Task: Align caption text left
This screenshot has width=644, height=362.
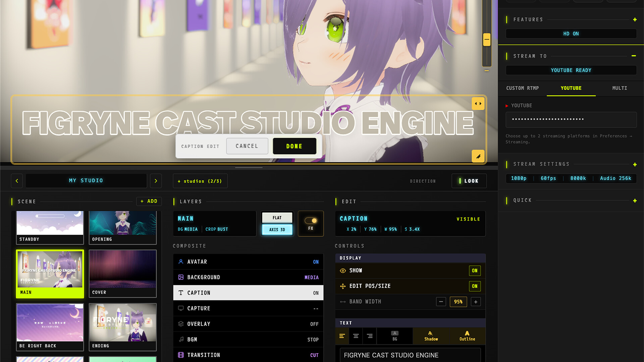Action: point(342,336)
